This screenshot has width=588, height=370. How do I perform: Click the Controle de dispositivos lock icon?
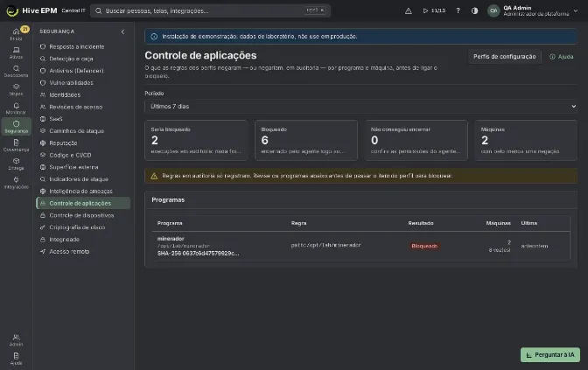(43, 215)
